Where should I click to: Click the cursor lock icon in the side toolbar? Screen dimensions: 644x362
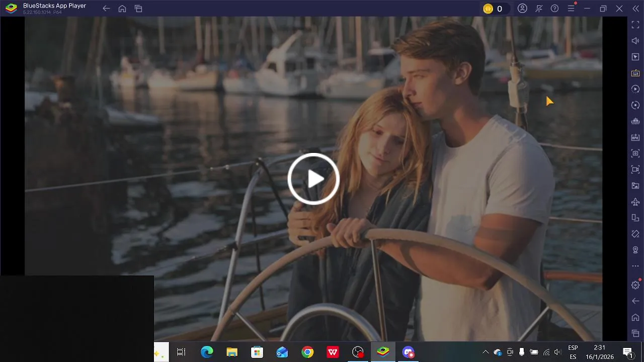click(x=635, y=57)
